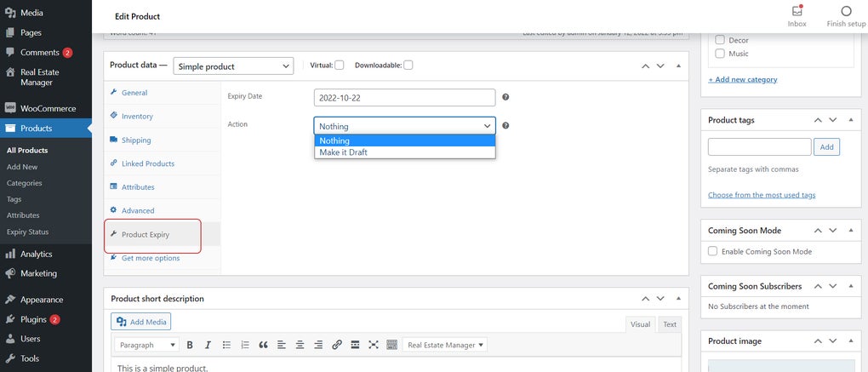
Task: Choose 'Make it Draft' option
Action: [405, 152]
